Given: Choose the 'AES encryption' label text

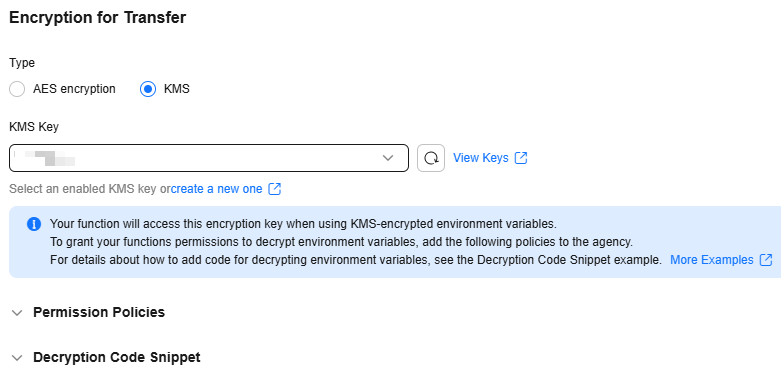Looking at the screenshot, I should [74, 89].
